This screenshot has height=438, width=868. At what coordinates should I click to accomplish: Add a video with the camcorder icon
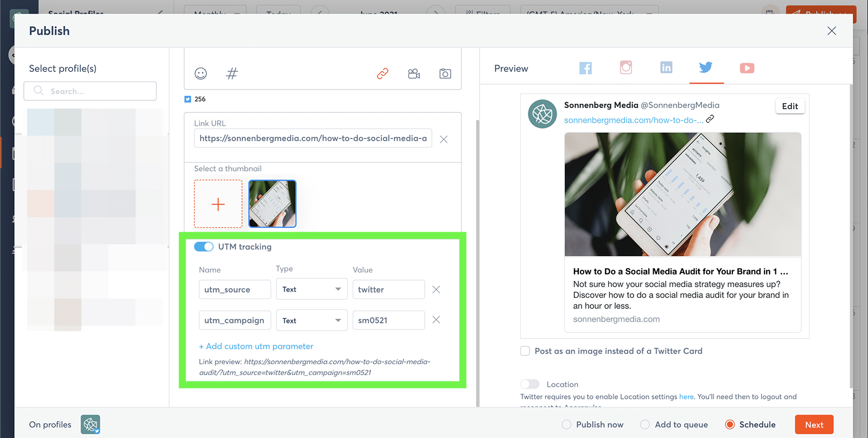414,74
